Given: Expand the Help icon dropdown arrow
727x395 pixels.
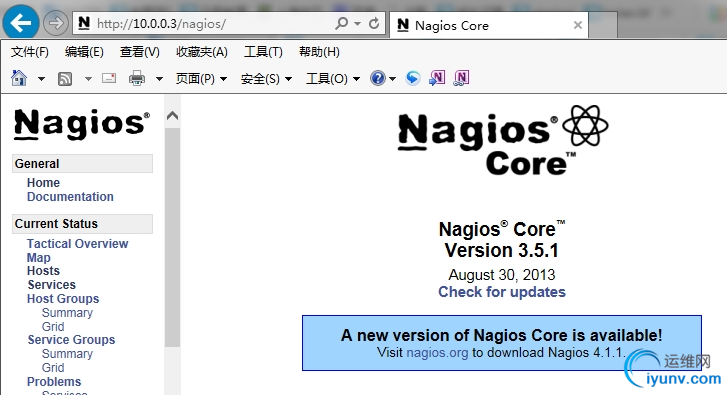Looking at the screenshot, I should 393,79.
